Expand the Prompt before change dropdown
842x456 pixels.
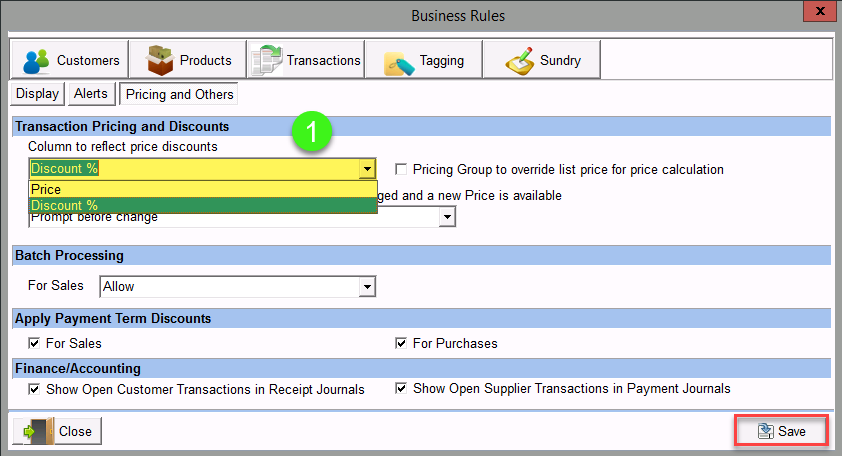click(448, 216)
